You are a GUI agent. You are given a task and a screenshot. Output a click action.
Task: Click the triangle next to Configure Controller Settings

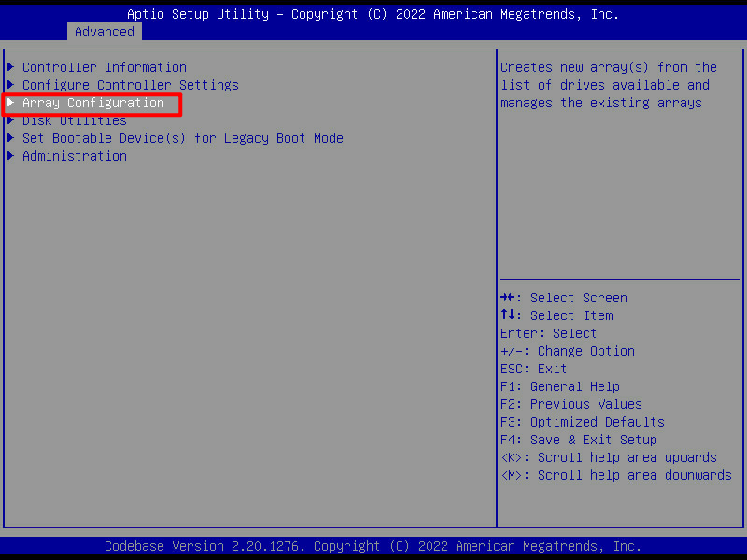[x=11, y=85]
